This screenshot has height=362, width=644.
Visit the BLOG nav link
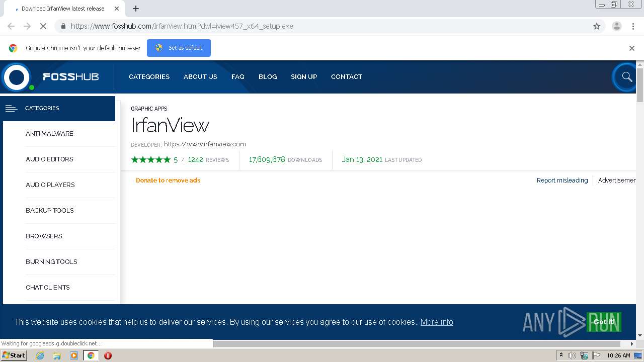tap(268, 77)
